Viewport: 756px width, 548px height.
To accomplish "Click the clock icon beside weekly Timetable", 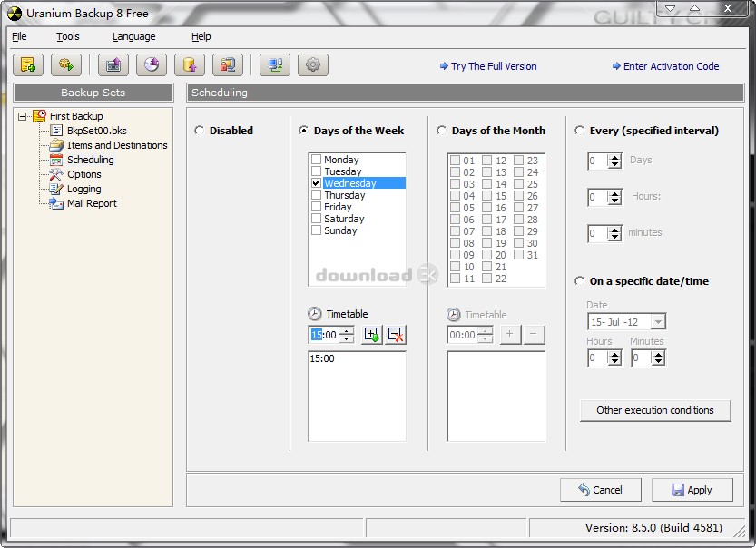I will tap(314, 314).
